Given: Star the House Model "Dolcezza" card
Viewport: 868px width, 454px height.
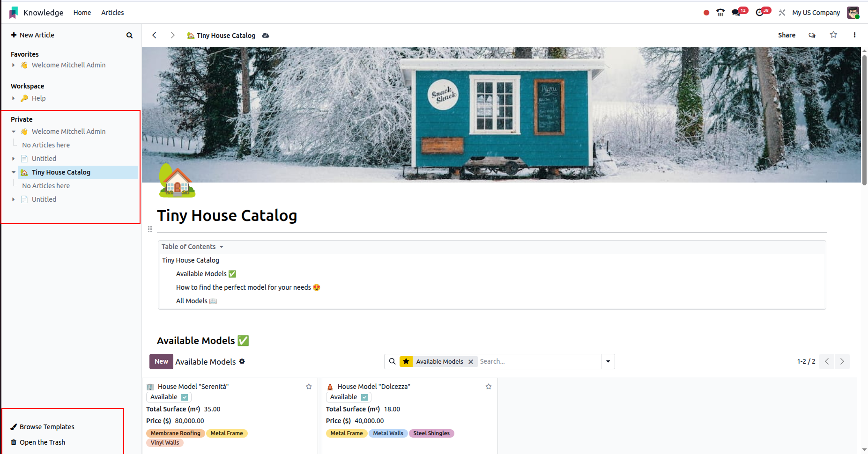Looking at the screenshot, I should (x=489, y=387).
